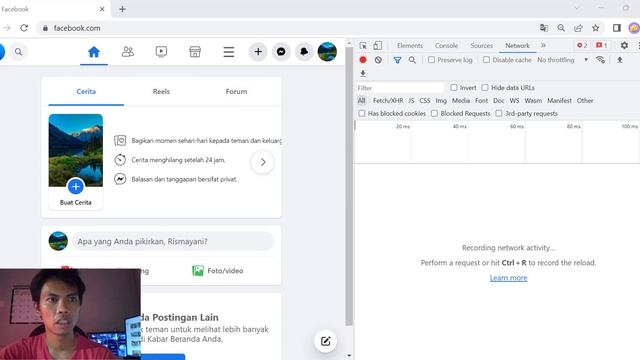The image size is (640, 360).
Task: Open the Watch video icon
Action: [x=161, y=52]
